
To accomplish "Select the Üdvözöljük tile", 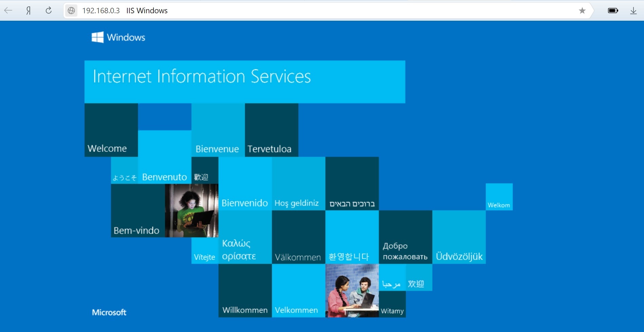I will tap(459, 237).
